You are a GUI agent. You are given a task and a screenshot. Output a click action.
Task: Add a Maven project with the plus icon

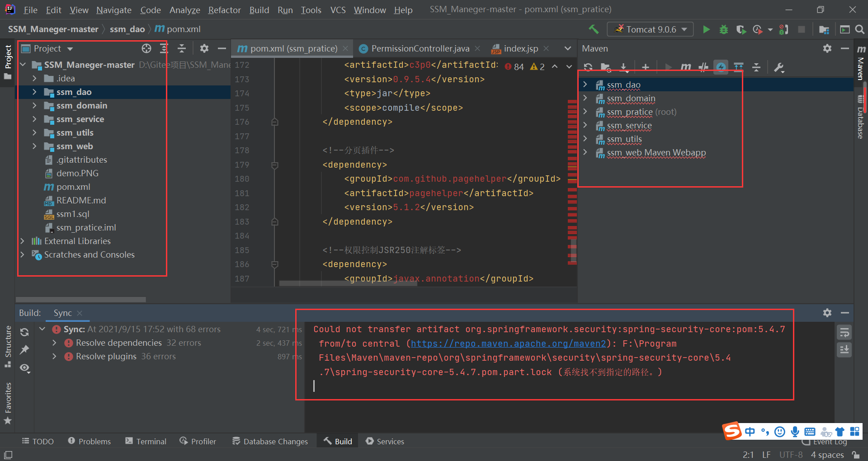click(x=646, y=67)
